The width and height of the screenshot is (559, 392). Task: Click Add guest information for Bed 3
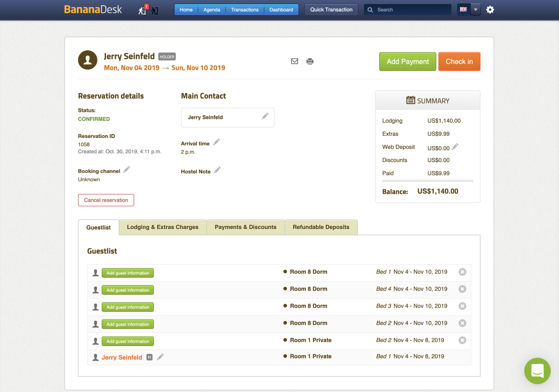click(128, 306)
